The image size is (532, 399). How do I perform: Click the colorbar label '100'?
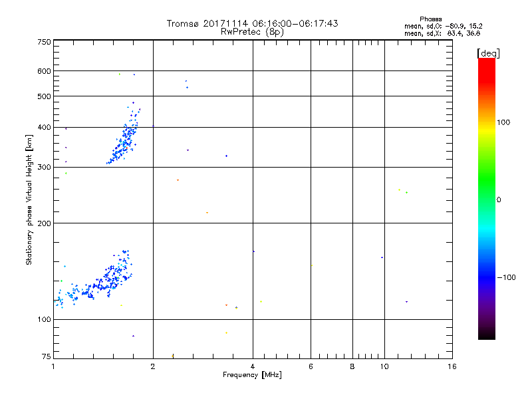503,122
